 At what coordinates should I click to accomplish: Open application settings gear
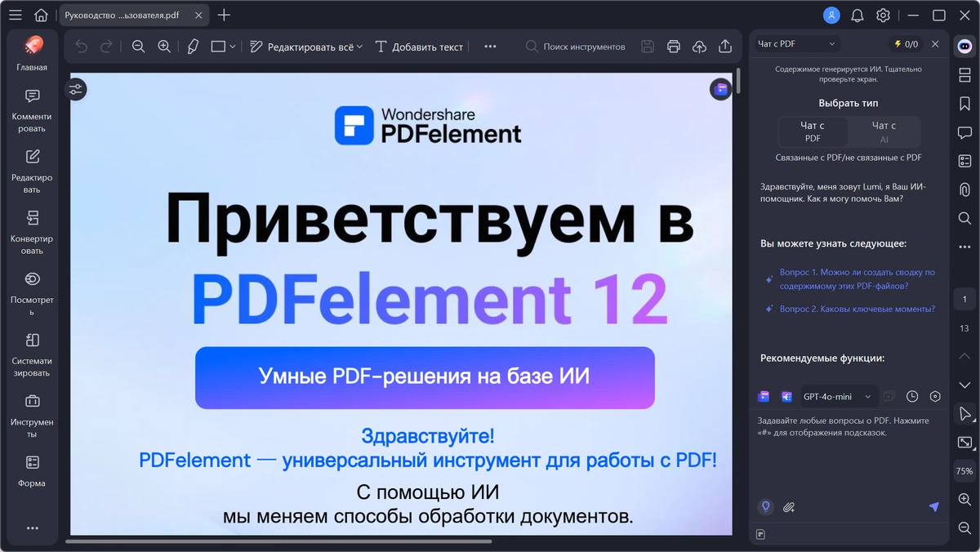[883, 15]
